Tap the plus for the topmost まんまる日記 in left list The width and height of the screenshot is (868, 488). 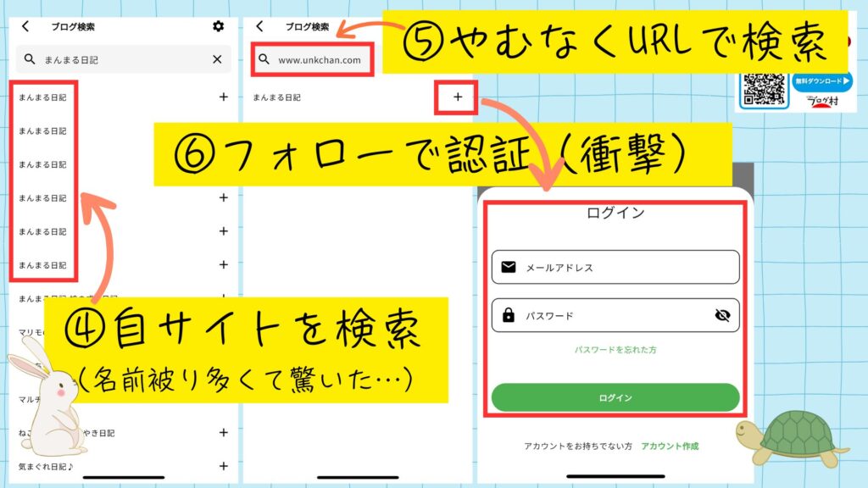coord(224,97)
